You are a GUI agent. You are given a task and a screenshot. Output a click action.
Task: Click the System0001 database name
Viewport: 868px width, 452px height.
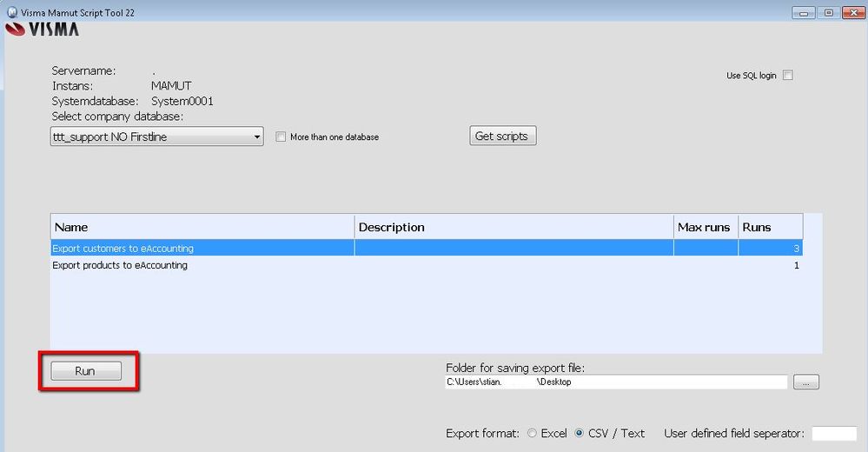click(182, 102)
